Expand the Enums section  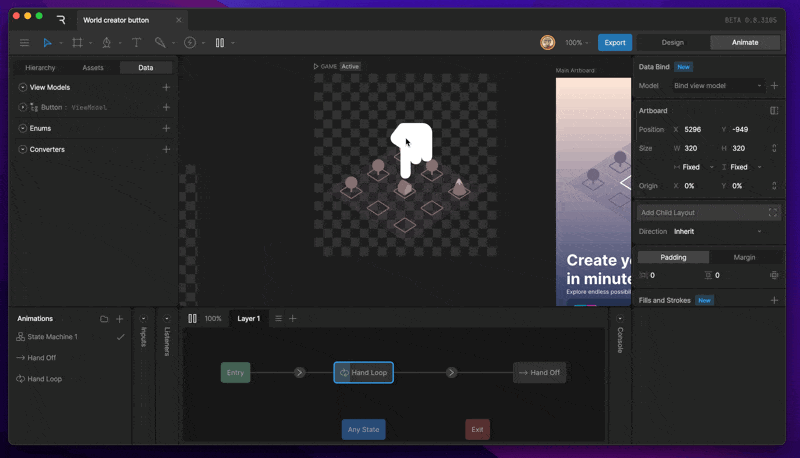click(22, 129)
